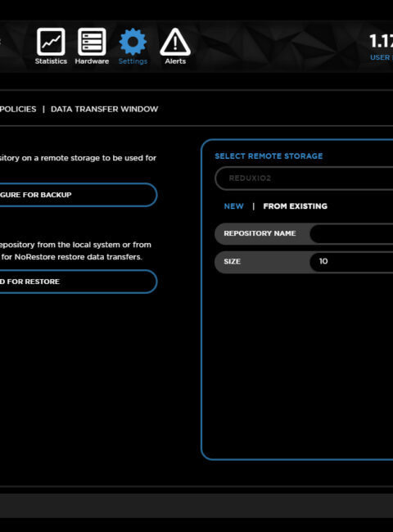Click the Configure for Backup button
Viewport: 393px width, 532px height.
[79, 195]
